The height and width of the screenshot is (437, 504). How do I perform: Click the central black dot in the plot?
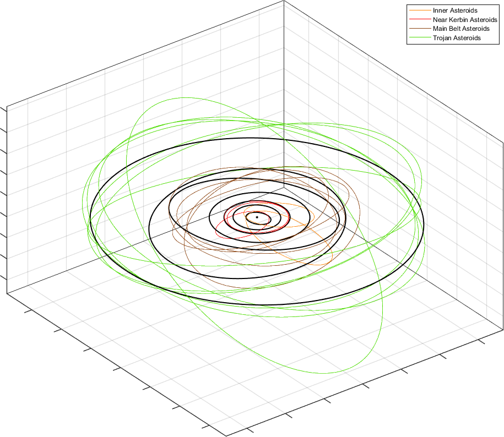point(257,217)
